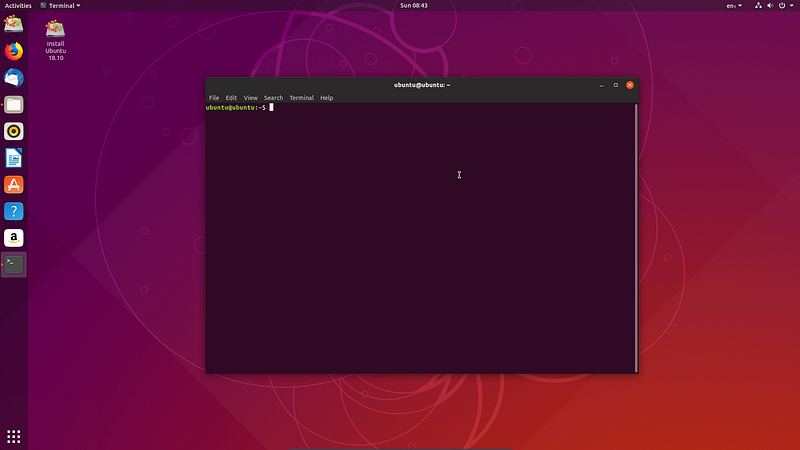
Task: Select the Terminal icon in the dock
Action: 14,264
